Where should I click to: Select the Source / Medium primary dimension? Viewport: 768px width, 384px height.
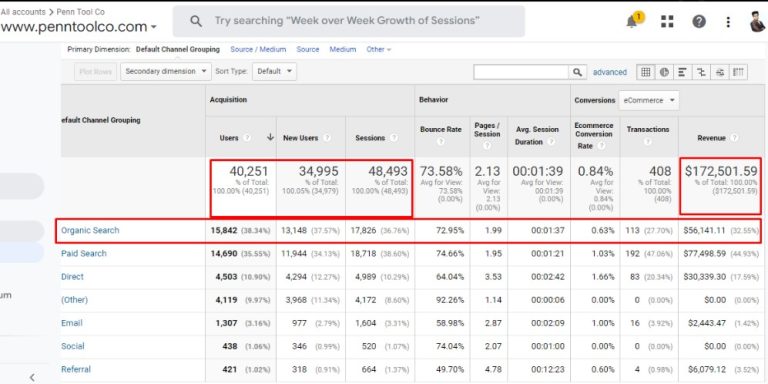click(258, 49)
